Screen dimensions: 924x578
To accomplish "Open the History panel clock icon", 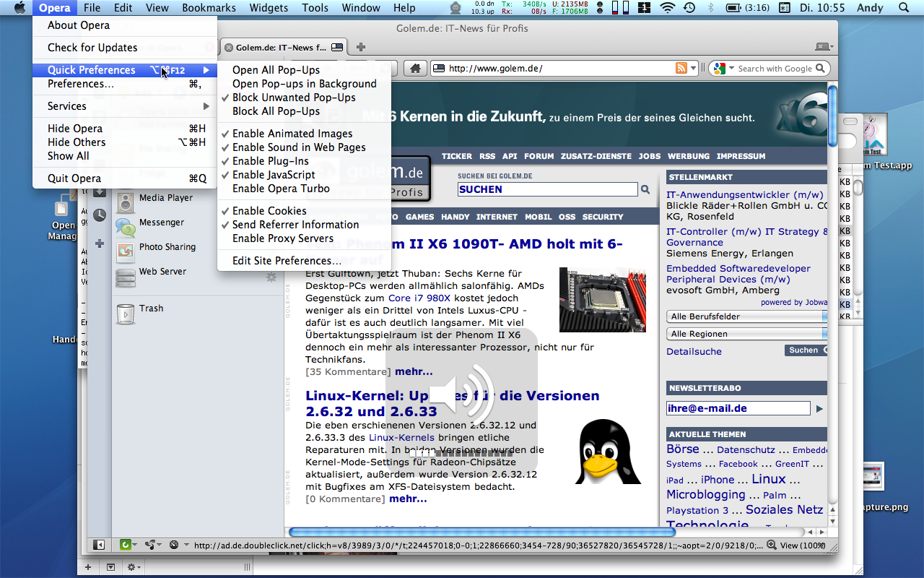I will tap(100, 215).
